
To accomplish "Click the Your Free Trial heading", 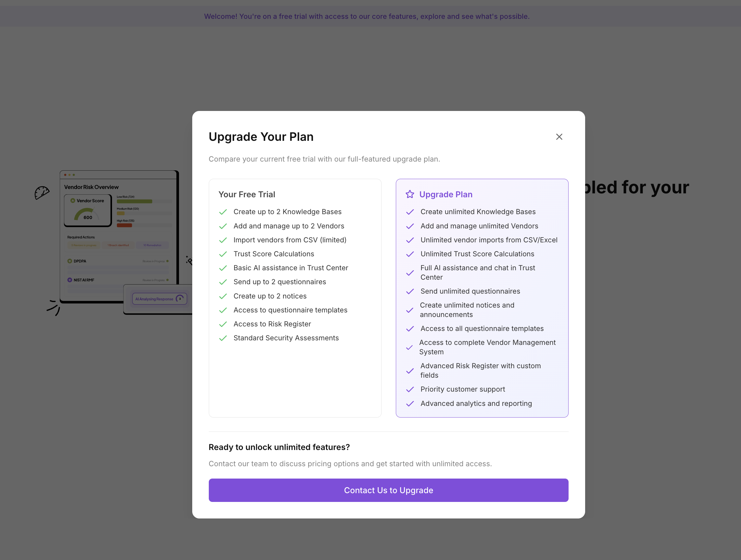I will coord(246,194).
